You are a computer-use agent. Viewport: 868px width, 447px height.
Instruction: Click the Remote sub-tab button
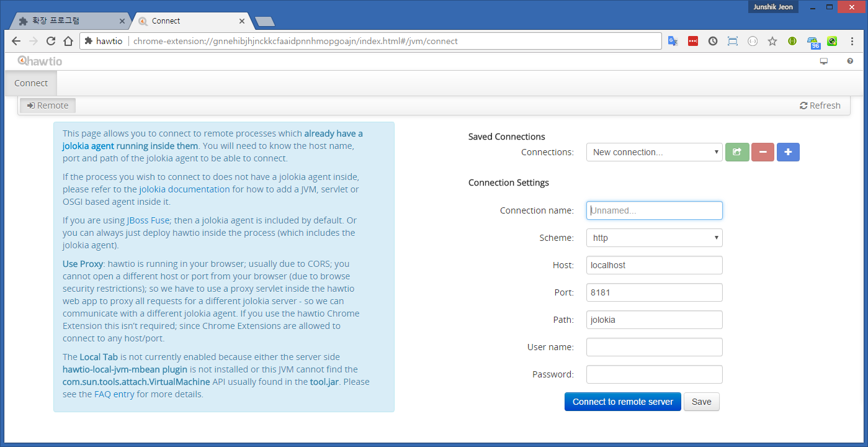pos(48,106)
